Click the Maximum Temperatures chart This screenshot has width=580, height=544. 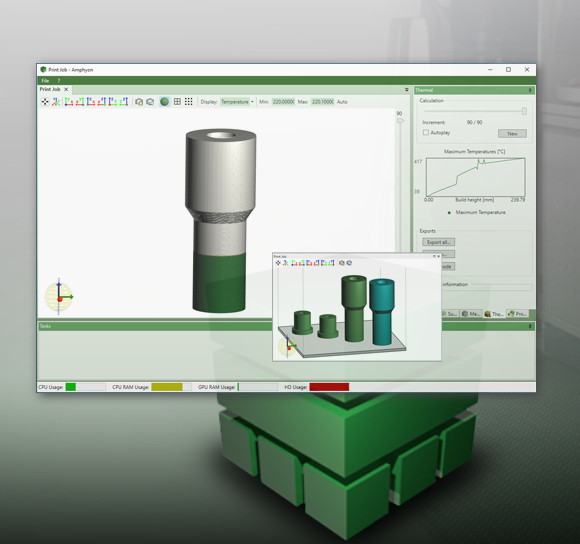tap(475, 177)
